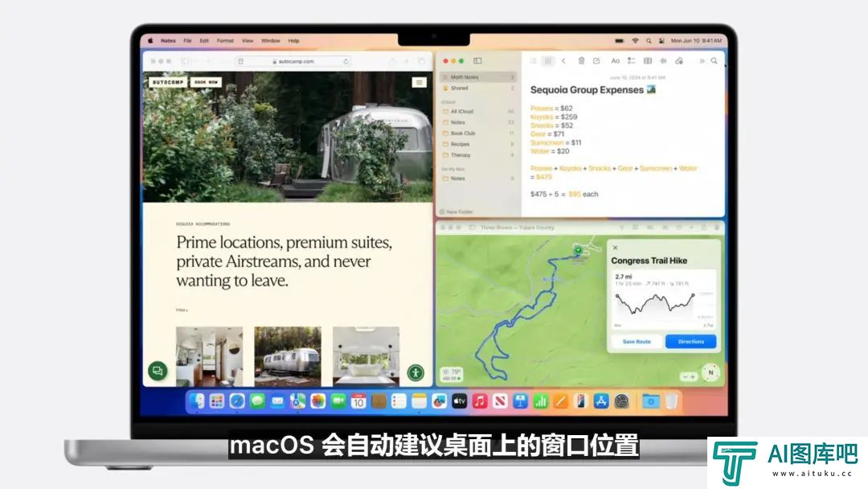
Task: Click audio recording icon in Notes
Action: (663, 61)
